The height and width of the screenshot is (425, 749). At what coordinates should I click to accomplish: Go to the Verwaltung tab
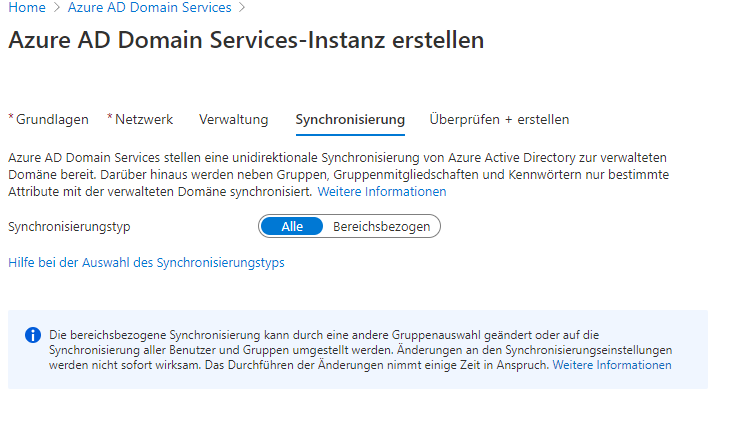tap(233, 120)
